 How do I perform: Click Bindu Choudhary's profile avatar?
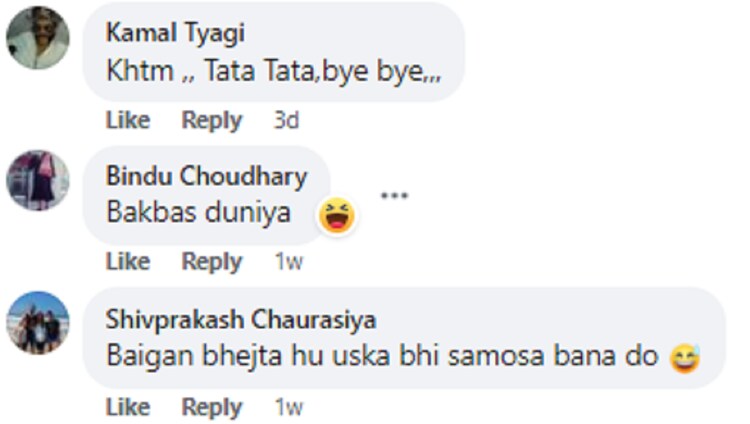click(x=38, y=181)
